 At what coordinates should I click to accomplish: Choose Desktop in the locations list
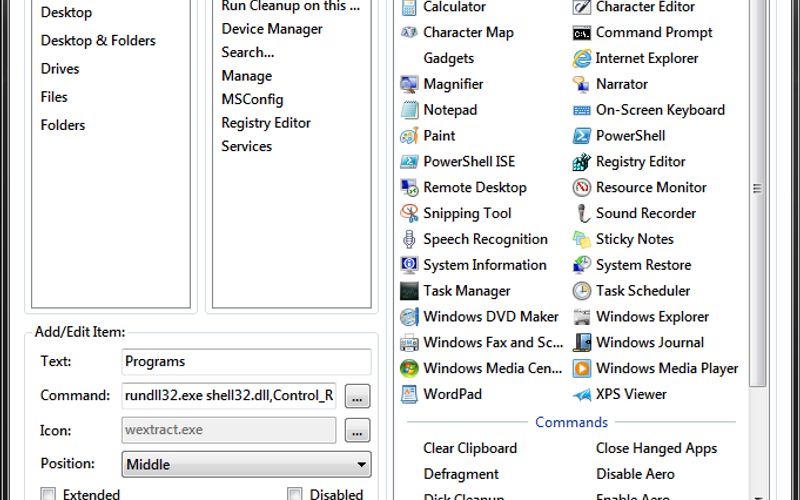pos(66,12)
